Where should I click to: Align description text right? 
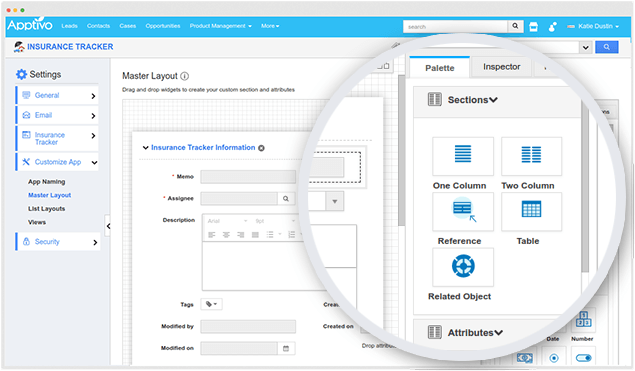click(241, 235)
